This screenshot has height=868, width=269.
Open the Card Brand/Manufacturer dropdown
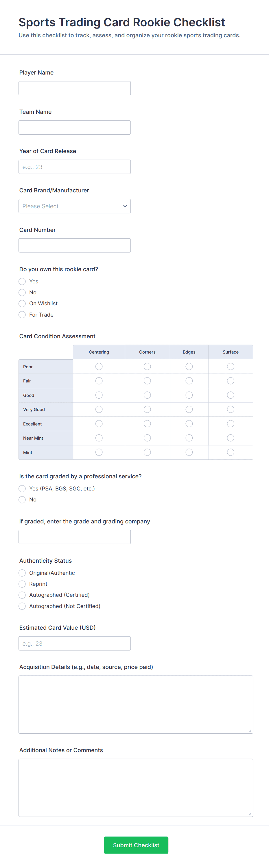point(75,206)
